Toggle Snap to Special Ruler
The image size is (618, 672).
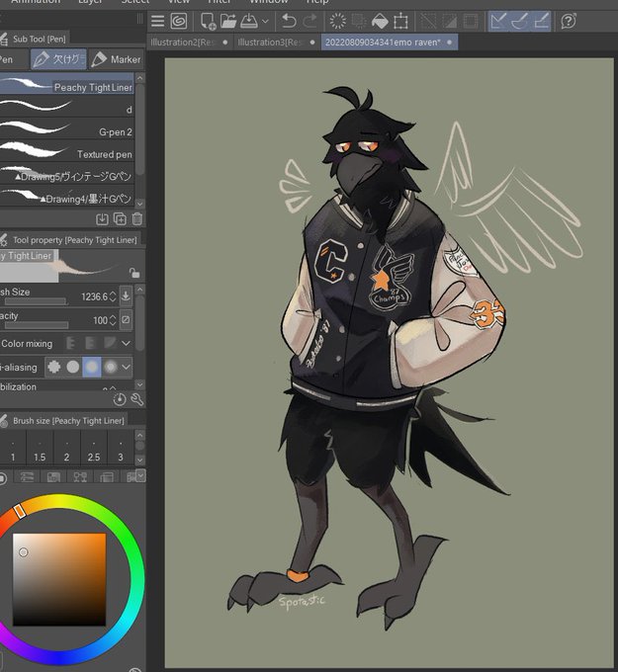[x=520, y=21]
